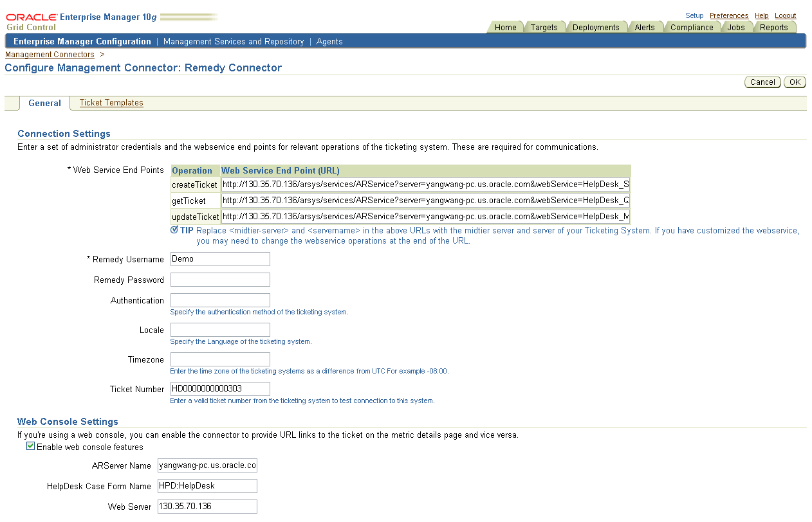The width and height of the screenshot is (812, 522).
Task: Click the Timezone input field
Action: (220, 359)
